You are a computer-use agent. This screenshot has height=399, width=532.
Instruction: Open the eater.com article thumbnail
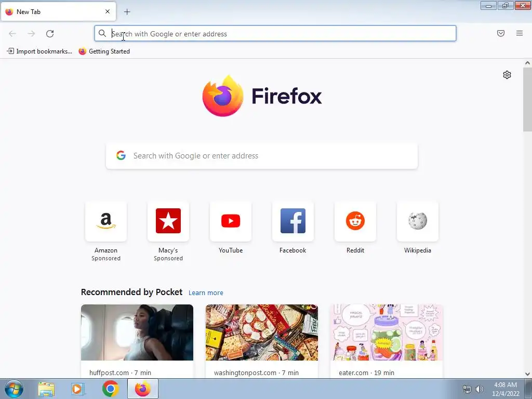pyautogui.click(x=387, y=332)
